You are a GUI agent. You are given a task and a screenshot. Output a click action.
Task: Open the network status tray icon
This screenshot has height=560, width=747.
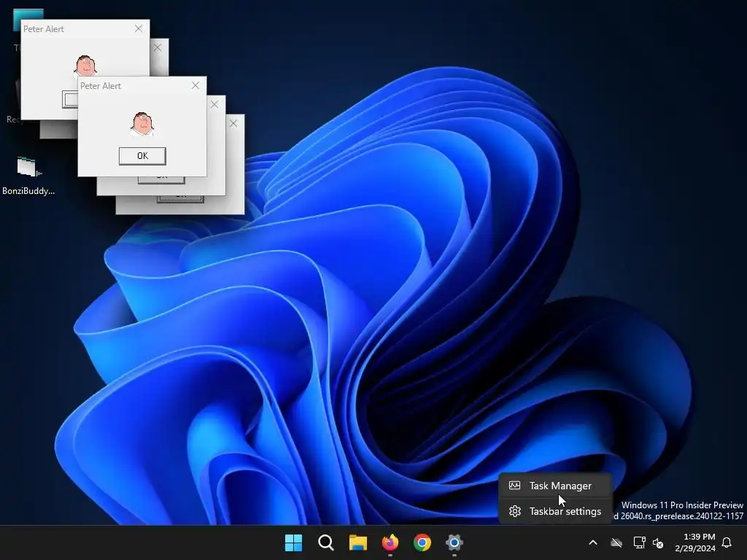(x=639, y=542)
